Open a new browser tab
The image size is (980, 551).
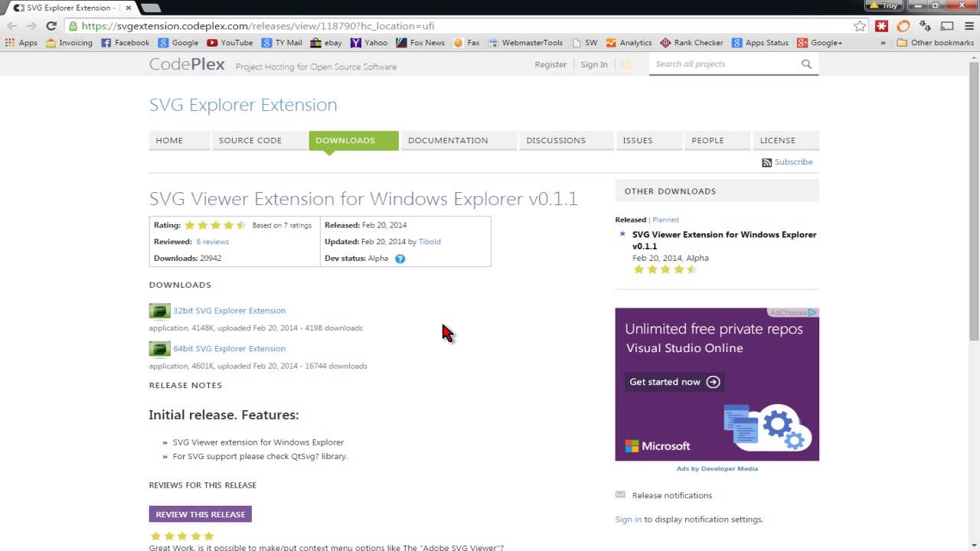151,8
